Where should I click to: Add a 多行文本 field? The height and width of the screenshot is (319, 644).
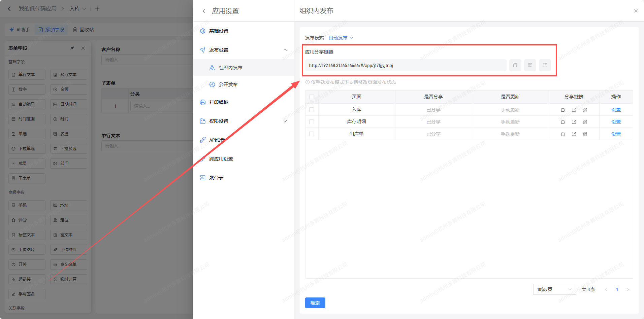(x=69, y=75)
